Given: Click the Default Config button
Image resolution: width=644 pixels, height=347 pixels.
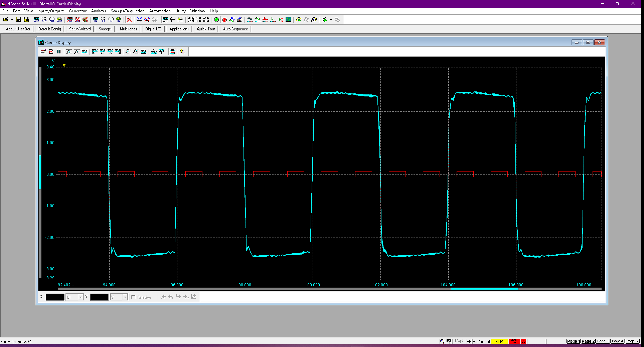Looking at the screenshot, I should (50, 29).
